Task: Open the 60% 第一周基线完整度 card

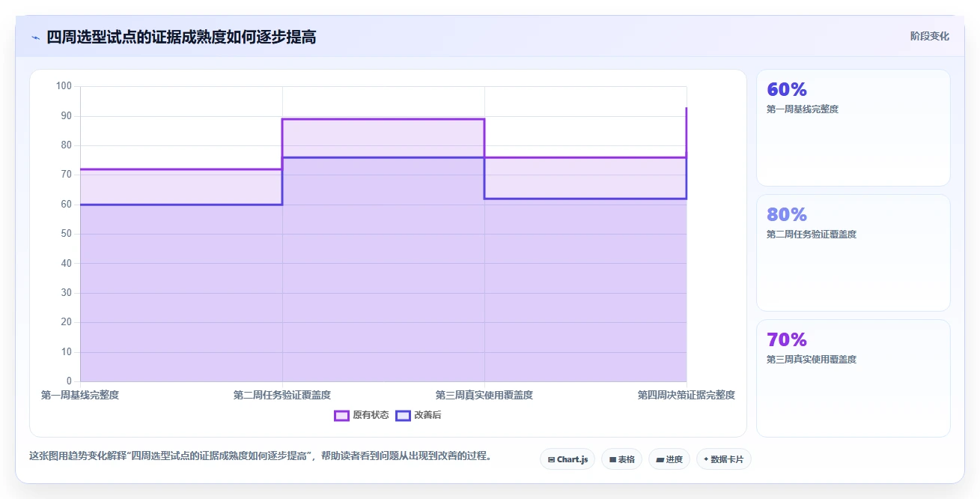Action: [853, 127]
